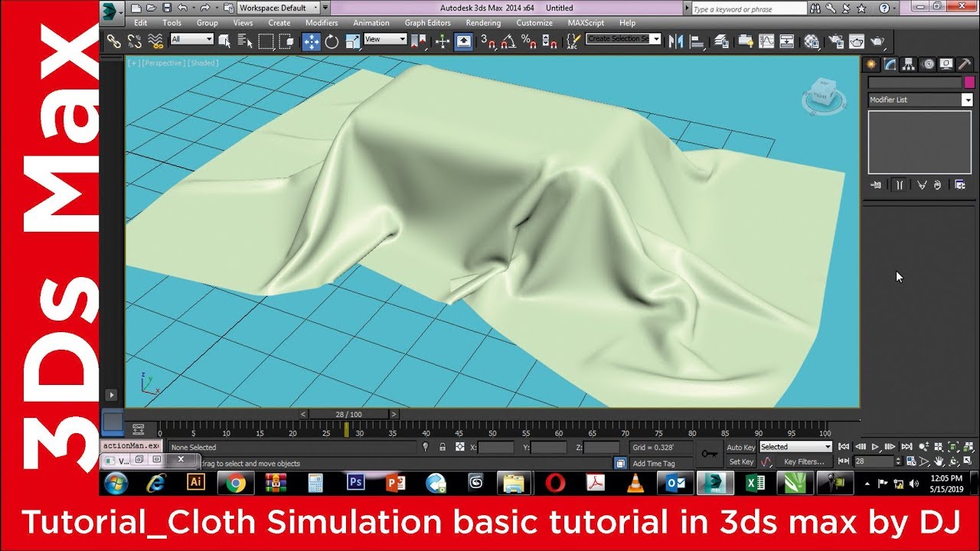980x551 pixels.
Task: Open selection filter All dropdown
Action: click(192, 39)
